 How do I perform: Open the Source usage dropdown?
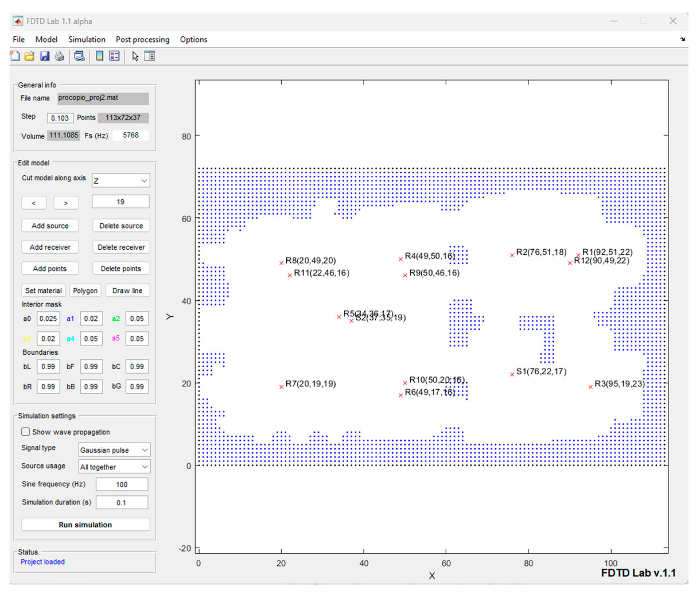point(114,467)
